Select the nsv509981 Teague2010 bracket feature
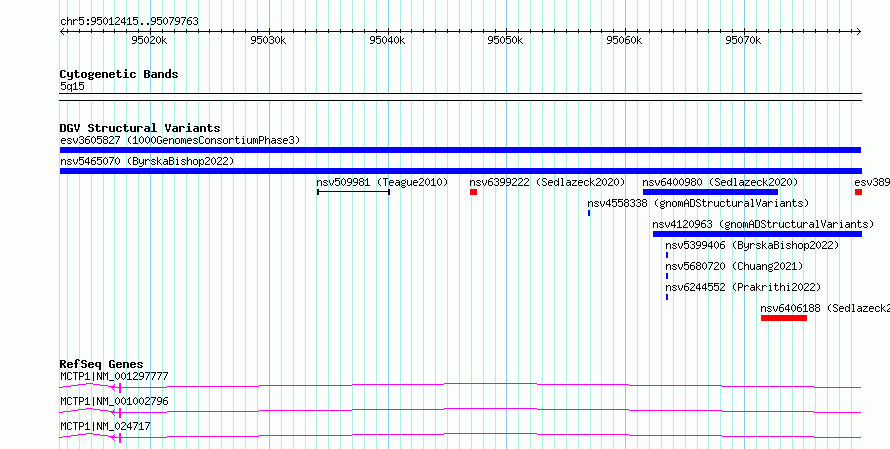Image resolution: width=890 pixels, height=449 pixels. (x=353, y=192)
